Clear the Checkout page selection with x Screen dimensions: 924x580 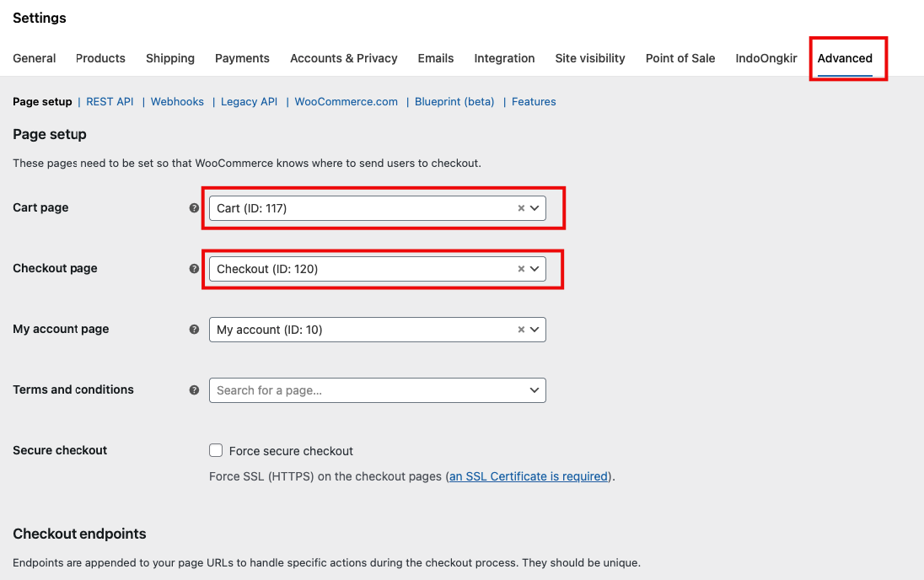[521, 269]
